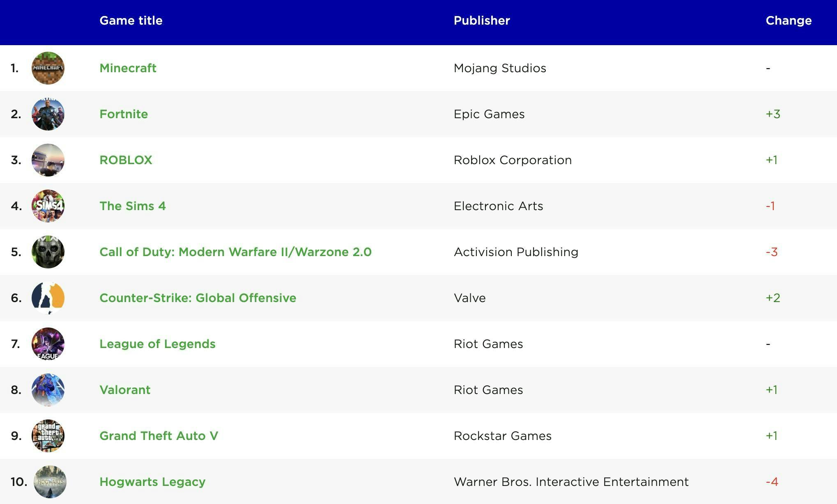
Task: Click the Call of Duty skull icon
Action: point(48,252)
